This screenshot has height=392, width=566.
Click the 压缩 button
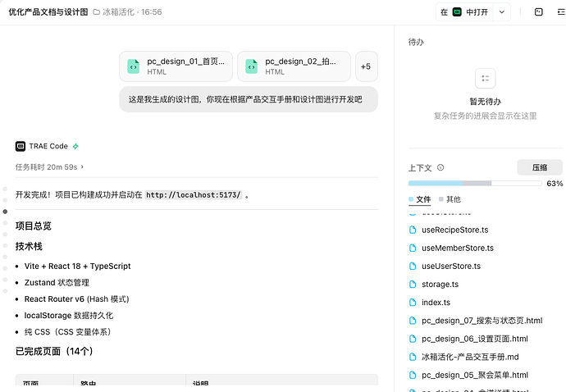coord(540,167)
